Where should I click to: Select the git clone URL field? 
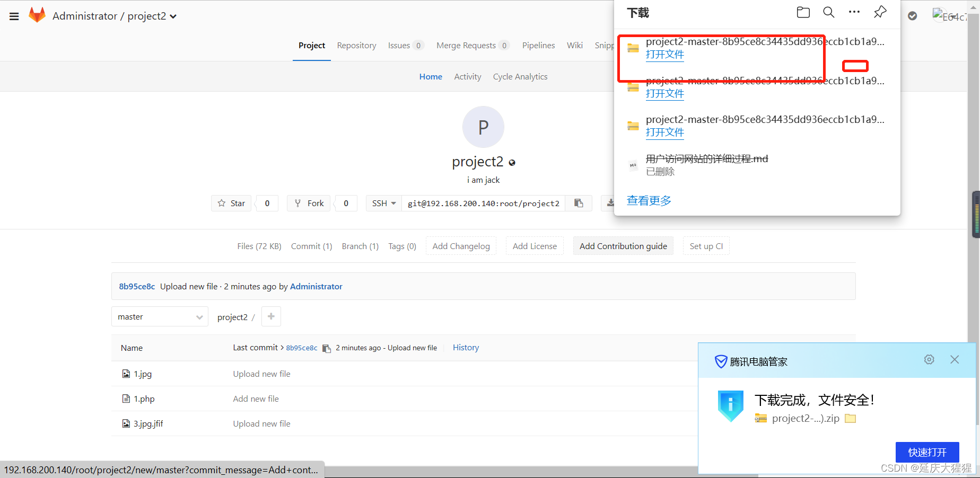(483, 203)
